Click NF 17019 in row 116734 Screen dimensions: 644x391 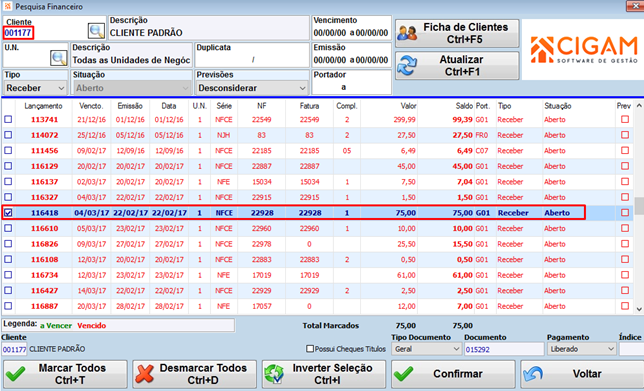262,275
